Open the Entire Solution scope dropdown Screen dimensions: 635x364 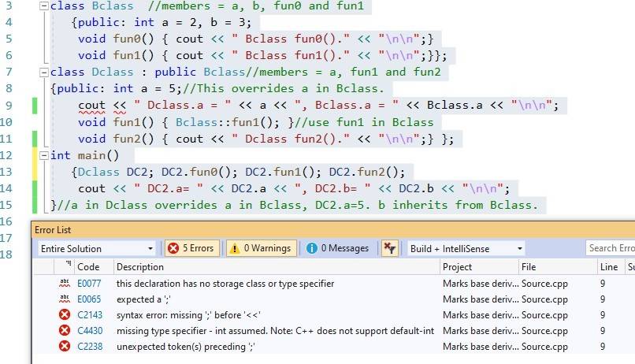tap(97, 248)
